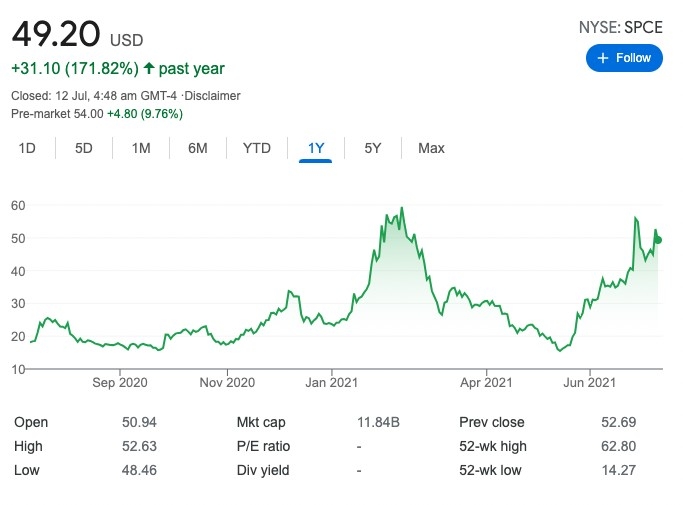Image resolution: width=683 pixels, height=505 pixels.
Task: Click the 52-wk low value 14.27
Action: [619, 470]
